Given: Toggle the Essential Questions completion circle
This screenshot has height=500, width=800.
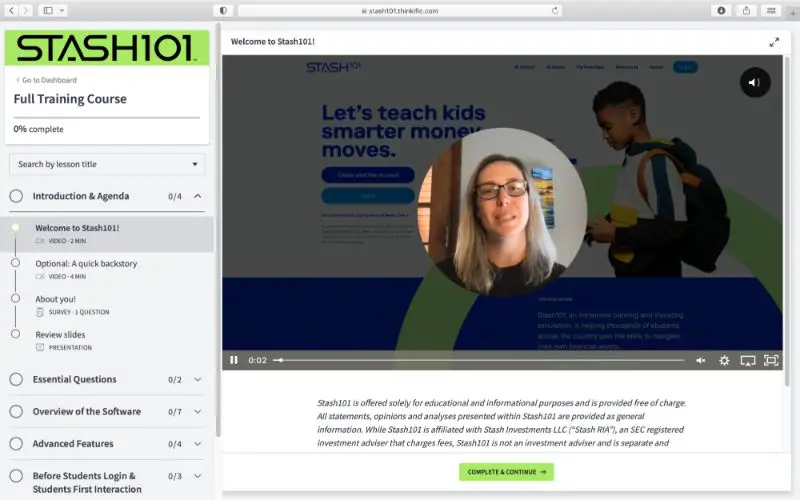Looking at the screenshot, I should click(16, 380).
